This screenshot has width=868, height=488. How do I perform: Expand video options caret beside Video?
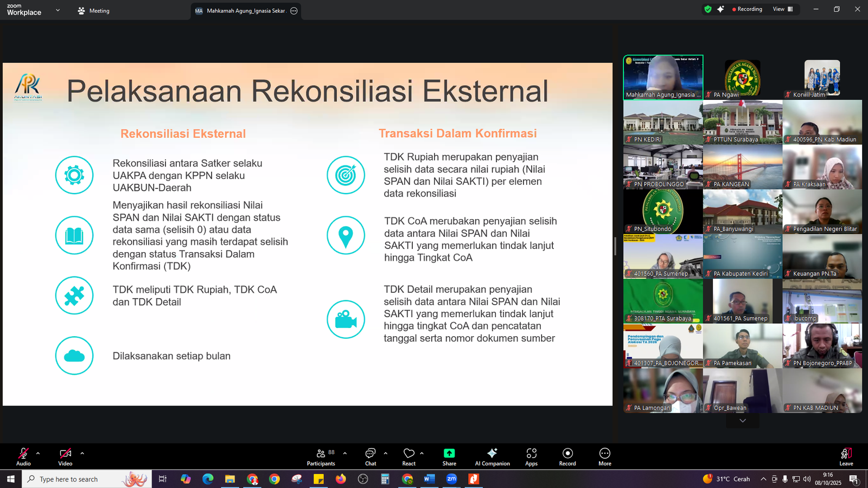82,453
